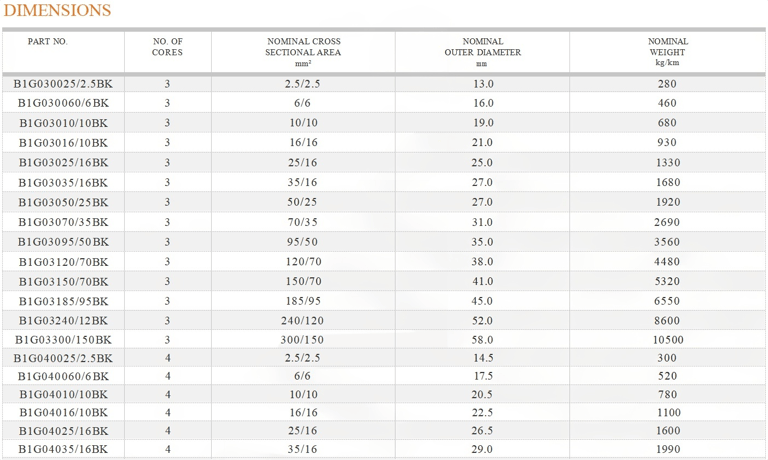Click the NOMINAL OUTER DIAMETER header
The height and width of the screenshot is (460, 768).
(x=482, y=52)
